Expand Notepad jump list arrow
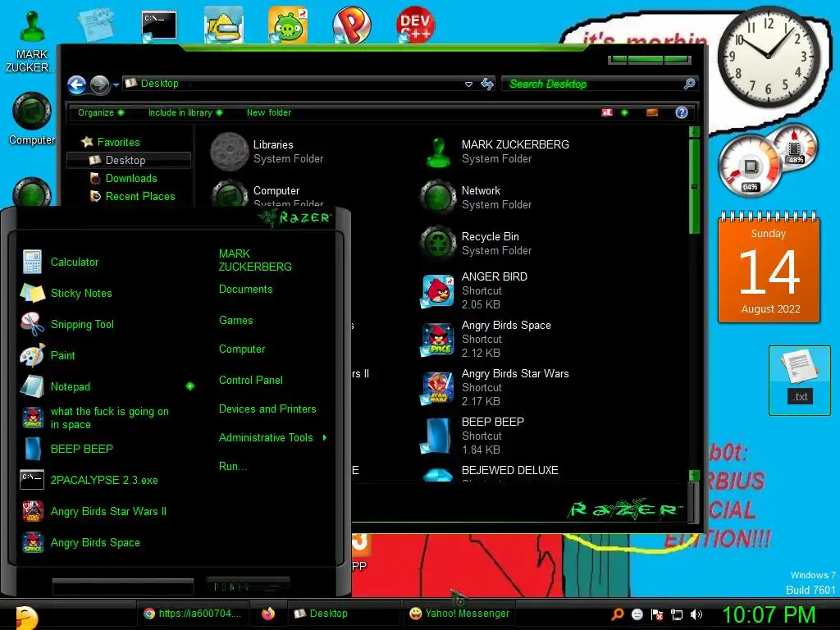 tap(190, 386)
